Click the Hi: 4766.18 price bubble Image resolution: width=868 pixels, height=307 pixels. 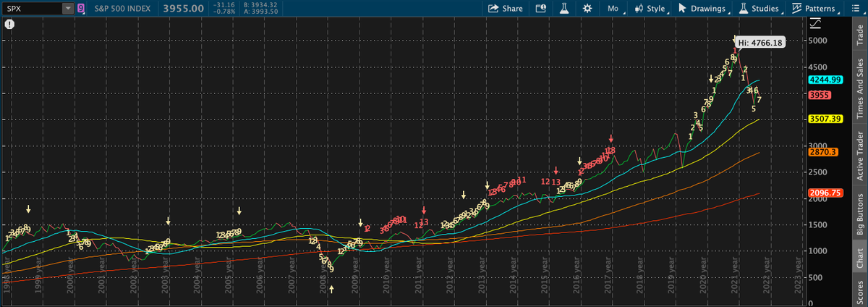(x=759, y=43)
